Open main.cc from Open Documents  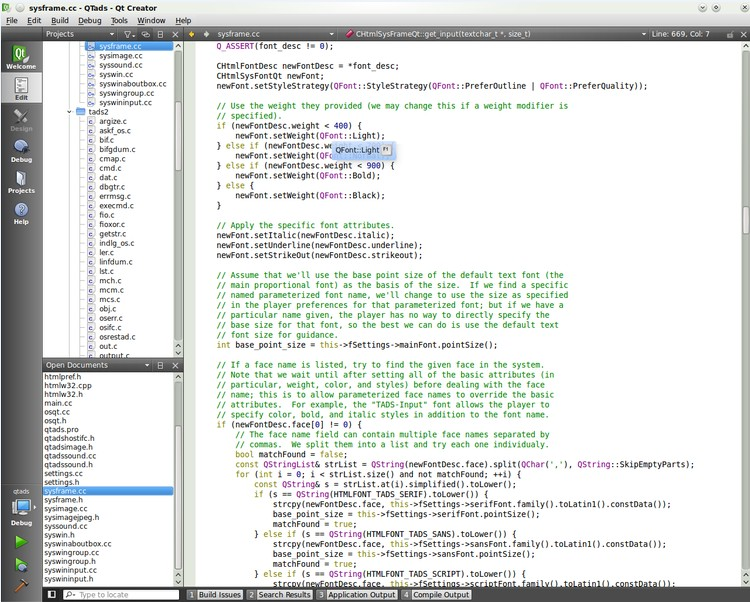coord(58,403)
